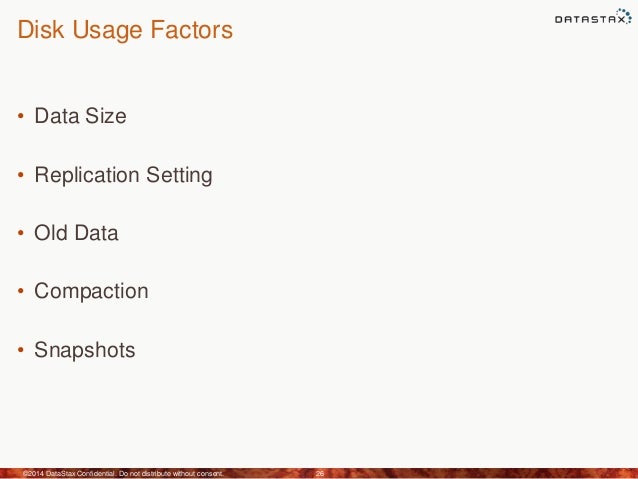
Task: Click the bullet dot before Snapshots
Action: pyautogui.click(x=21, y=350)
